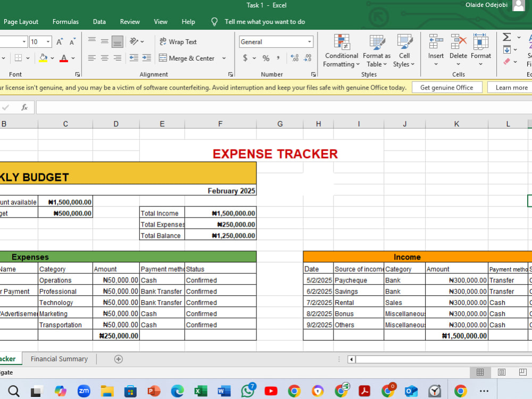The width and height of the screenshot is (532, 399).
Task: Increase decimal places
Action: point(295,58)
